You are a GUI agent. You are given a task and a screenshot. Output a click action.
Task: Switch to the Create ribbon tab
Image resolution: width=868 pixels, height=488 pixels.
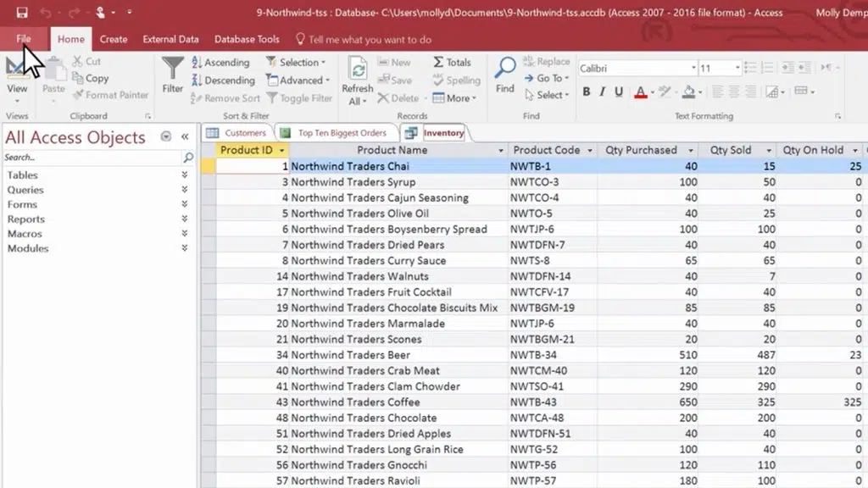click(114, 39)
